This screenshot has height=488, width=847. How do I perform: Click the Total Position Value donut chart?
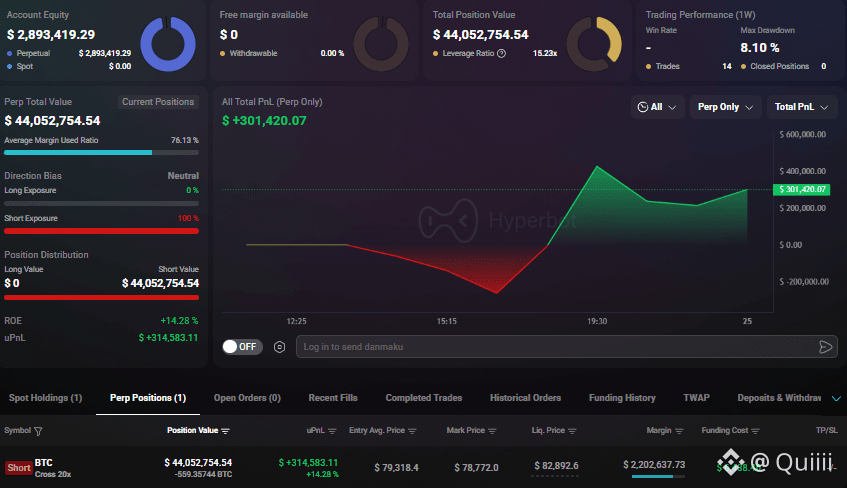594,44
